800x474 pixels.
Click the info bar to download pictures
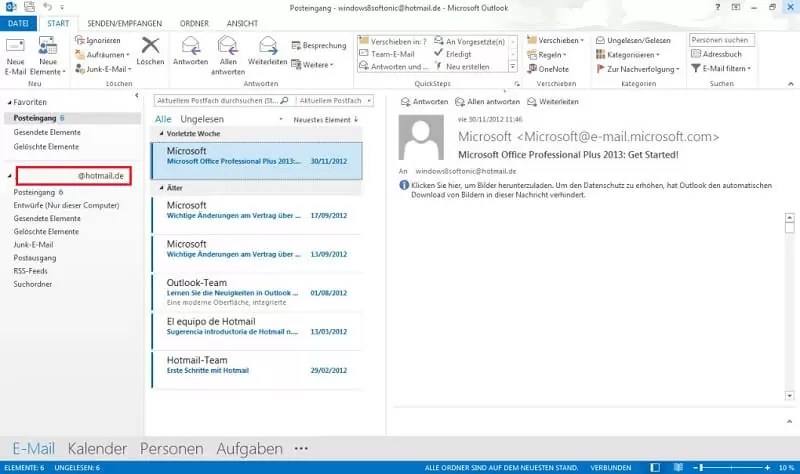[586, 190]
